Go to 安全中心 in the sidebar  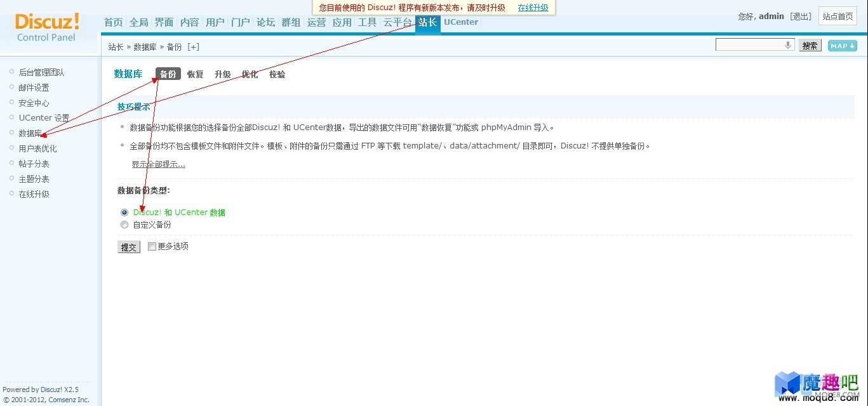(34, 103)
